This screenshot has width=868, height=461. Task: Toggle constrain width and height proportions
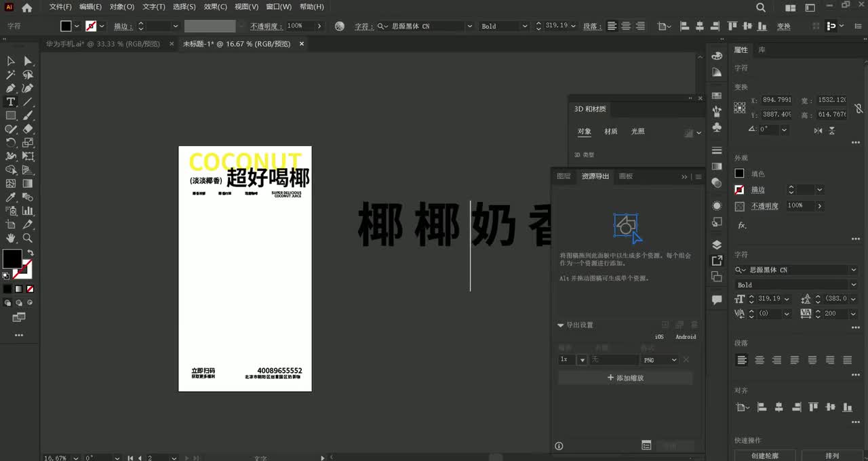[x=858, y=108]
